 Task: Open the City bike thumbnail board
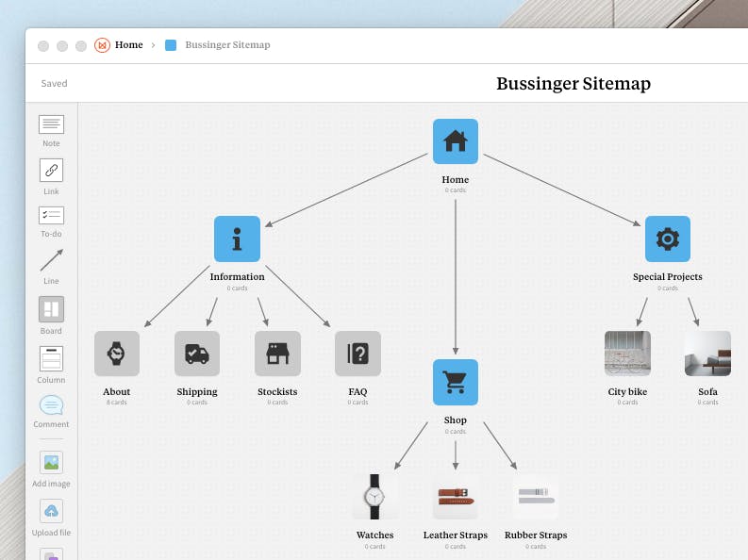(x=627, y=354)
